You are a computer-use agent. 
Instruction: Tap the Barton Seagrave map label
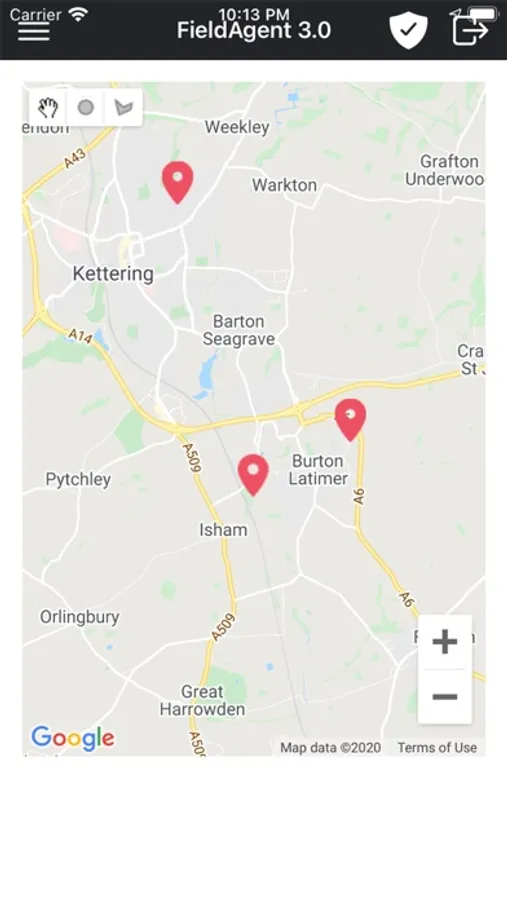click(x=239, y=330)
